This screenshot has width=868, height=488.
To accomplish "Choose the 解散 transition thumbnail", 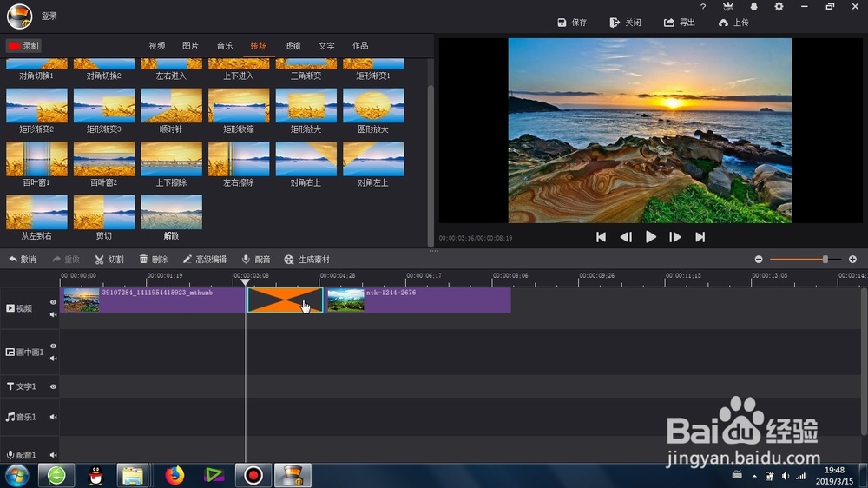I will (172, 212).
